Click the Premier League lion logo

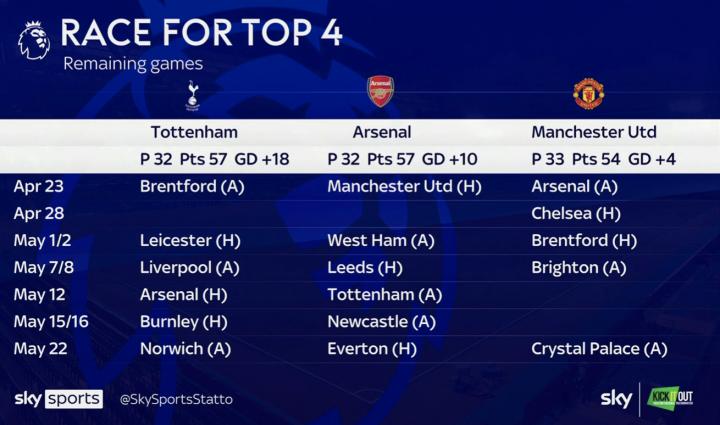tap(34, 40)
